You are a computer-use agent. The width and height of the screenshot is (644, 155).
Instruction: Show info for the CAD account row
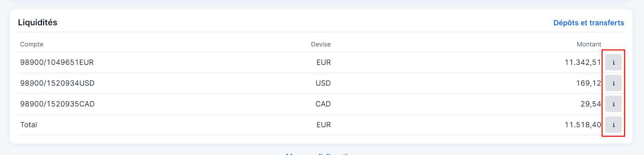click(x=613, y=104)
